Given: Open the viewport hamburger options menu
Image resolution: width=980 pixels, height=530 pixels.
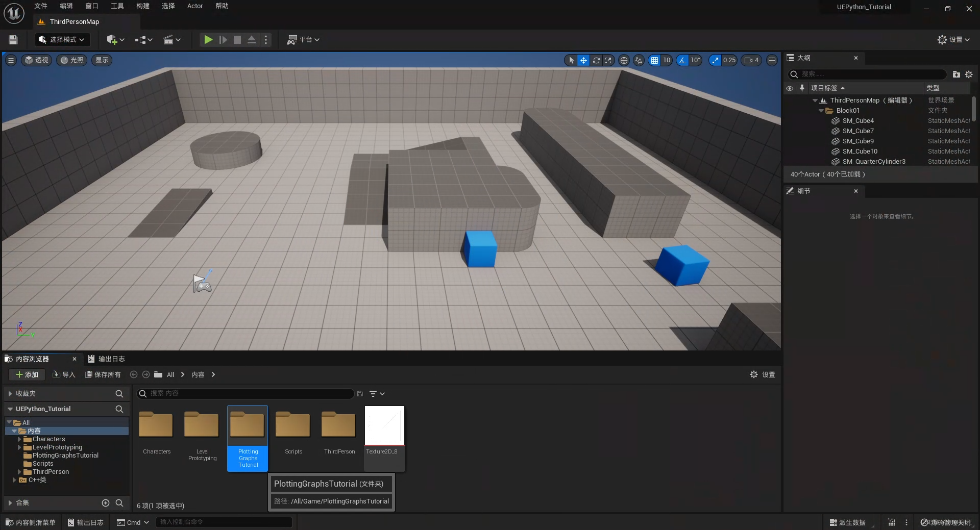Looking at the screenshot, I should [11, 60].
